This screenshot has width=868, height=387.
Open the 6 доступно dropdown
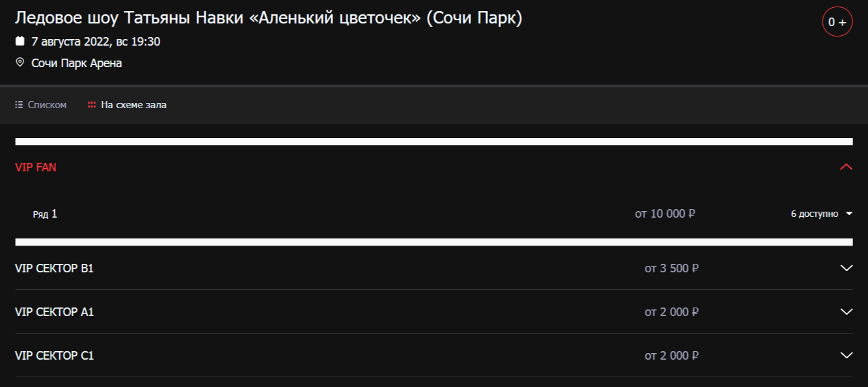821,214
